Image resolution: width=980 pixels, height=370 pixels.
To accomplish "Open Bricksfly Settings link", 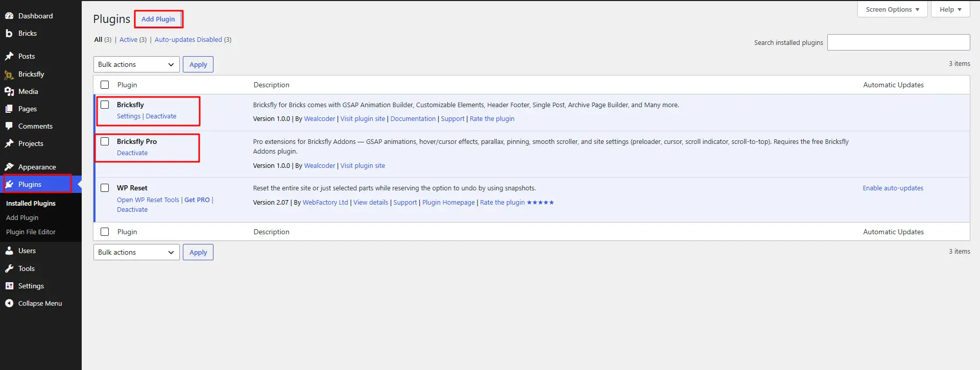I will tap(129, 116).
